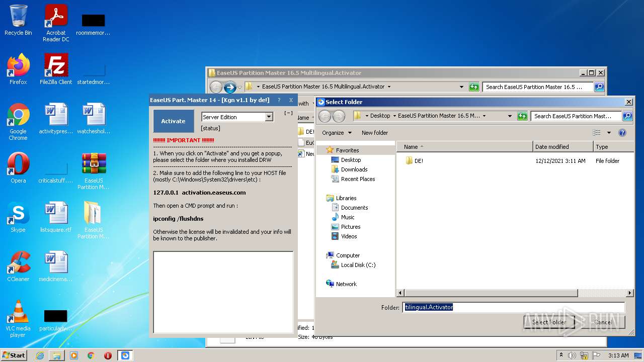The width and height of the screenshot is (644, 362).
Task: Click the refresh icon in EaseUS Explorer window
Action: click(474, 87)
